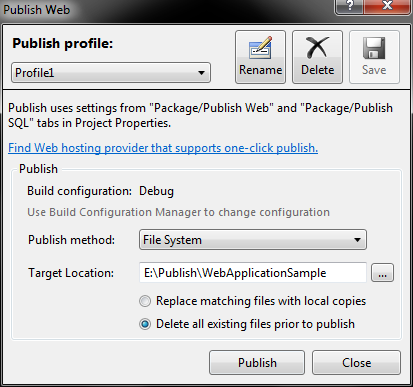Select Replace matching files radio button
The image size is (413, 387).
tap(145, 301)
